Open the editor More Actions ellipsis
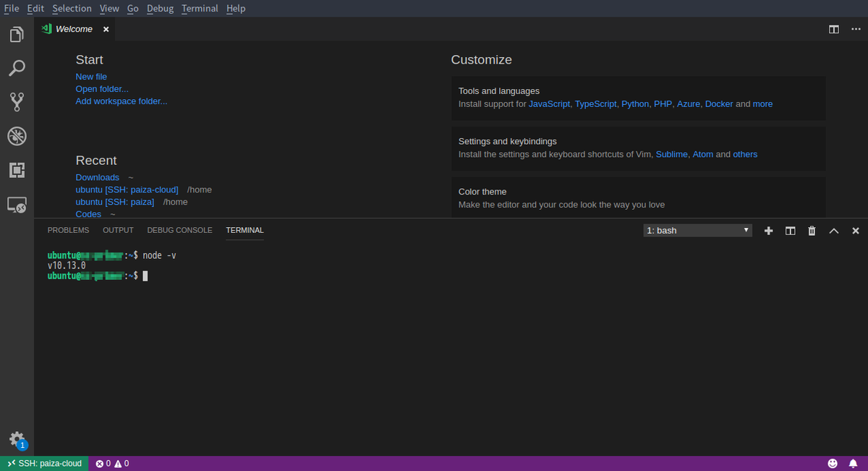This screenshot has width=868, height=471. pyautogui.click(x=856, y=29)
